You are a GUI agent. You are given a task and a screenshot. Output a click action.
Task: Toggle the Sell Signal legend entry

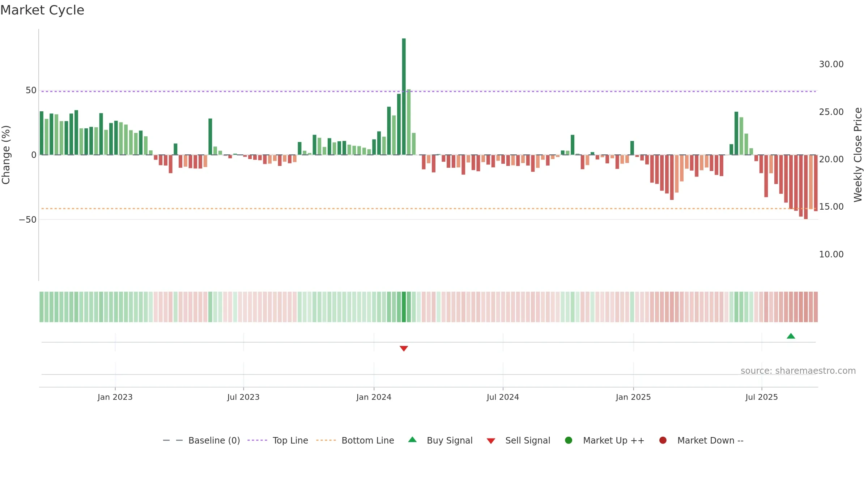coord(518,440)
